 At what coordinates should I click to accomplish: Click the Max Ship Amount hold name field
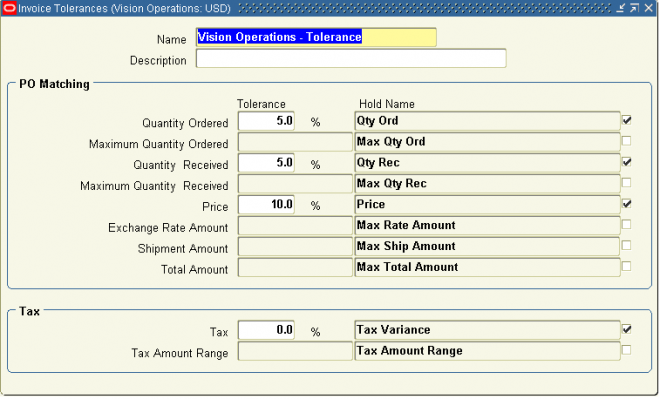pyautogui.click(x=487, y=246)
